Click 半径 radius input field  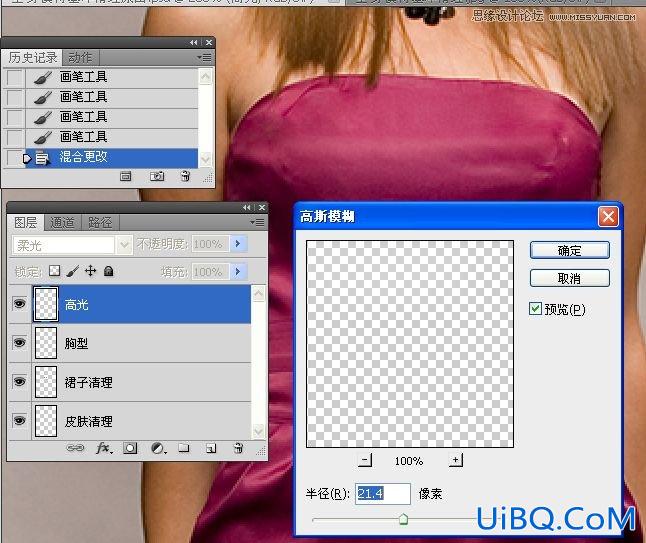click(383, 494)
